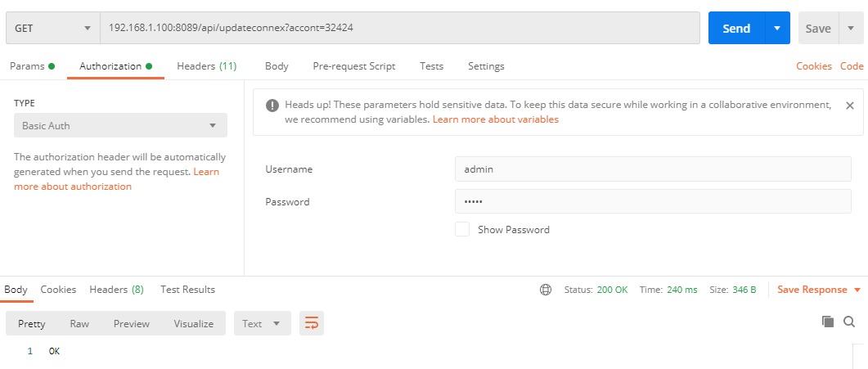Dismiss the Heads up warning banner
The height and width of the screenshot is (369, 868).
pos(849,106)
